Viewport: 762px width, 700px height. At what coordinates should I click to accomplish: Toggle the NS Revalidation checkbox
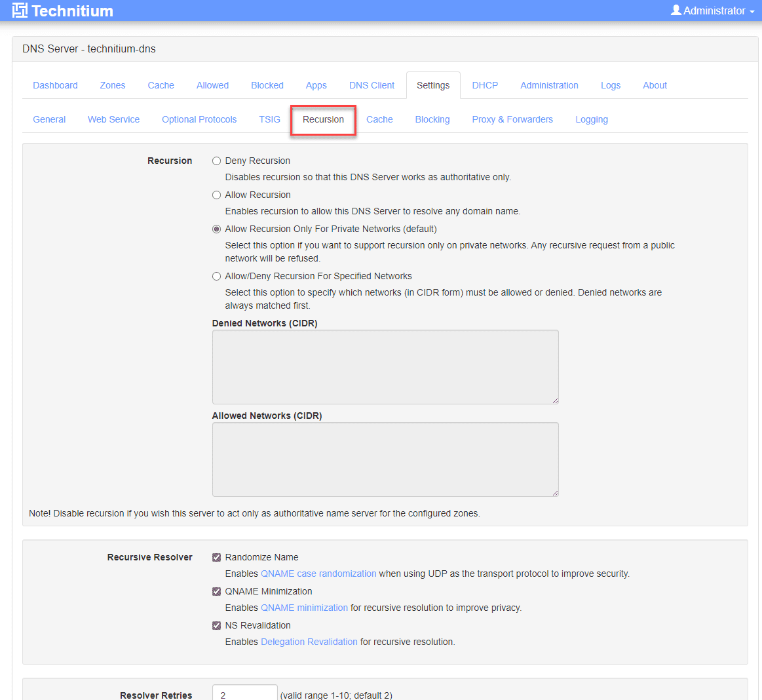217,626
